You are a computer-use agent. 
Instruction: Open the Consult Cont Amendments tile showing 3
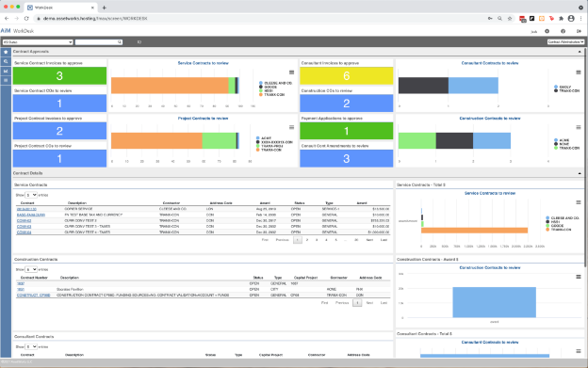pyautogui.click(x=347, y=159)
